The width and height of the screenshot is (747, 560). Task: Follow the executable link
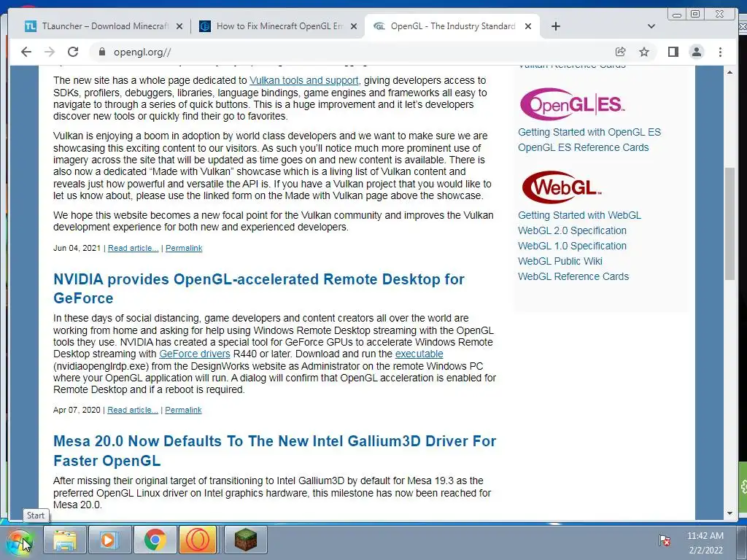coord(419,354)
